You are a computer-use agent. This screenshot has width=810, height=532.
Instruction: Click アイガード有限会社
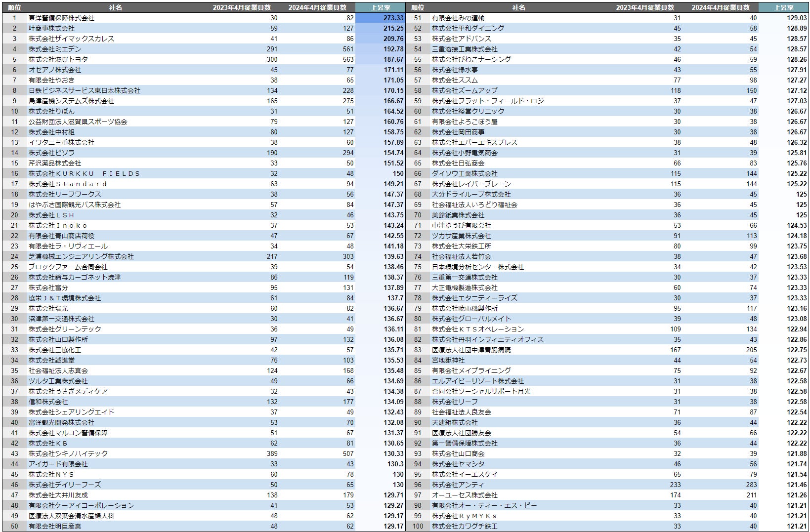click(58, 464)
